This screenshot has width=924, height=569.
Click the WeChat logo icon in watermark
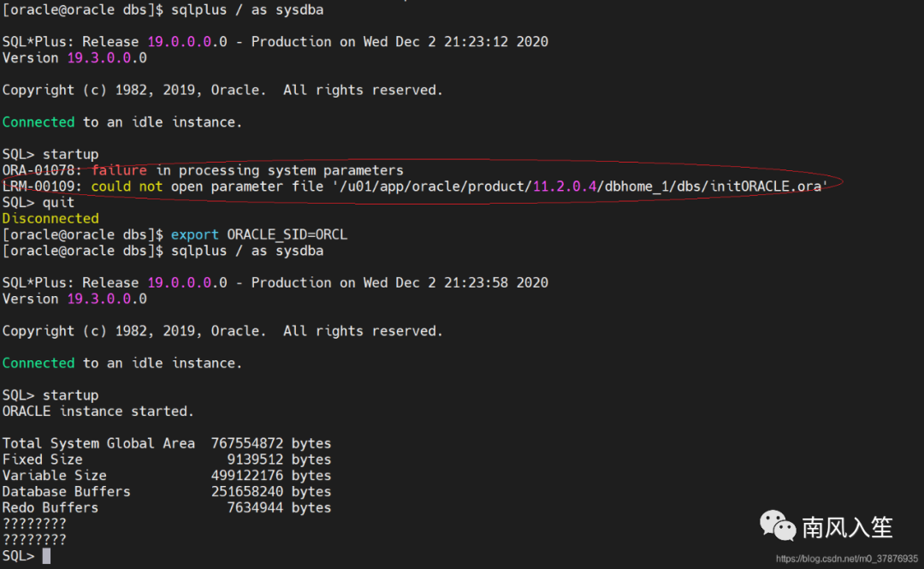[x=778, y=525]
